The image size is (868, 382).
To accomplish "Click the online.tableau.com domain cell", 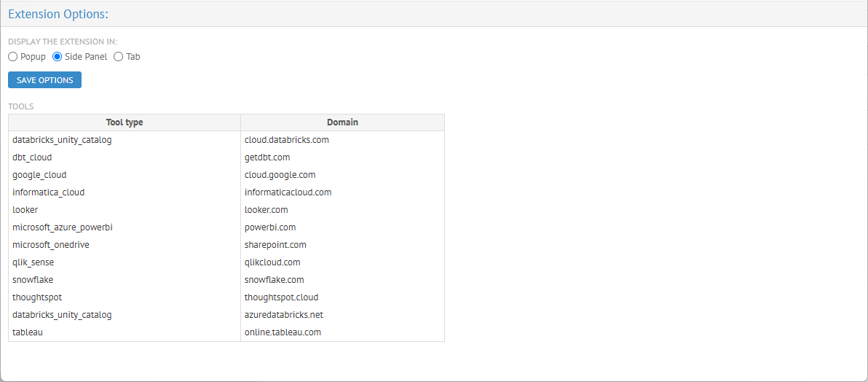I will (283, 332).
